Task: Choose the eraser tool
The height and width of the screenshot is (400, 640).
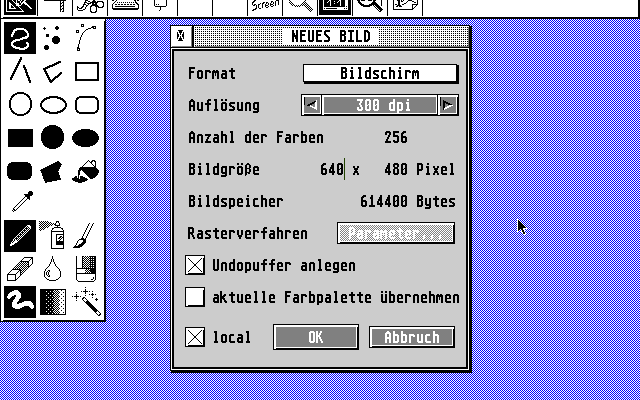Action: pos(20,267)
